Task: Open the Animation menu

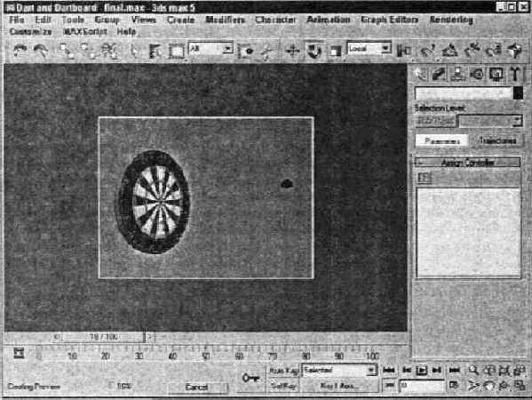Action: point(328,20)
